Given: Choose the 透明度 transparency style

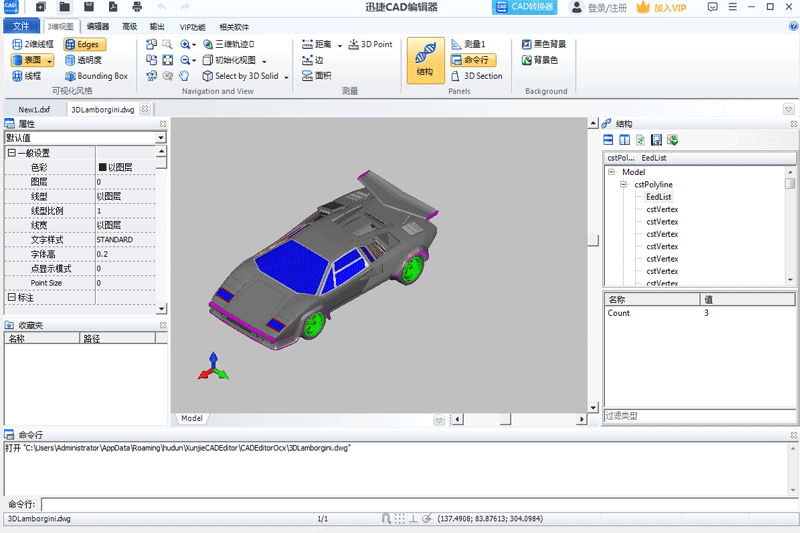Looking at the screenshot, I should (x=84, y=60).
